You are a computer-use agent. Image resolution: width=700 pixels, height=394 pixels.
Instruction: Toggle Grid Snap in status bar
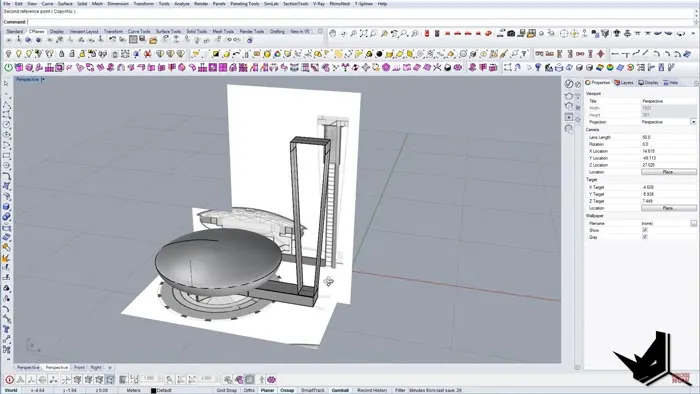[x=226, y=390]
